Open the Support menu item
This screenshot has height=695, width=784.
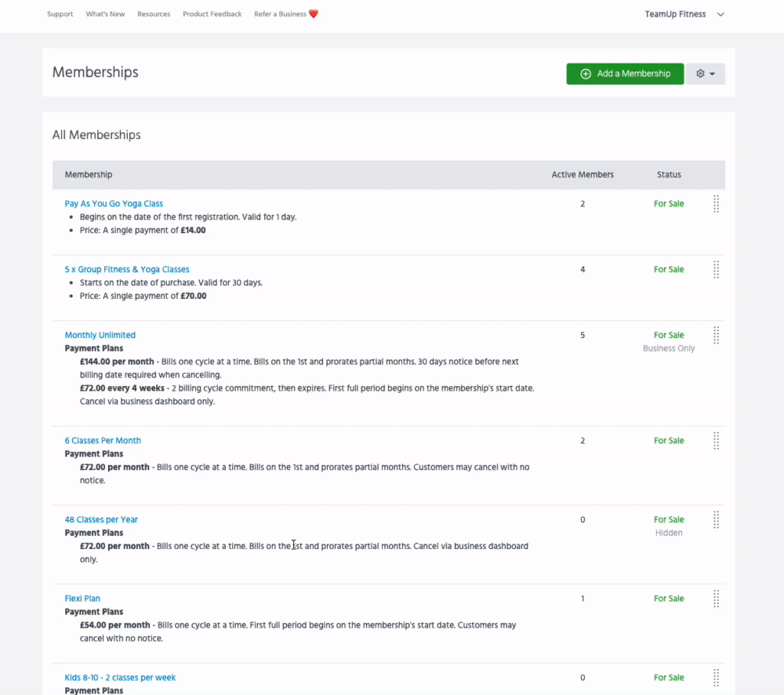click(60, 14)
